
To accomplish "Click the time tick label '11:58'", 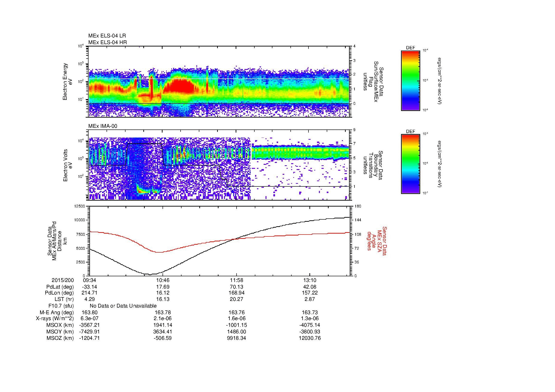I will (x=236, y=280).
